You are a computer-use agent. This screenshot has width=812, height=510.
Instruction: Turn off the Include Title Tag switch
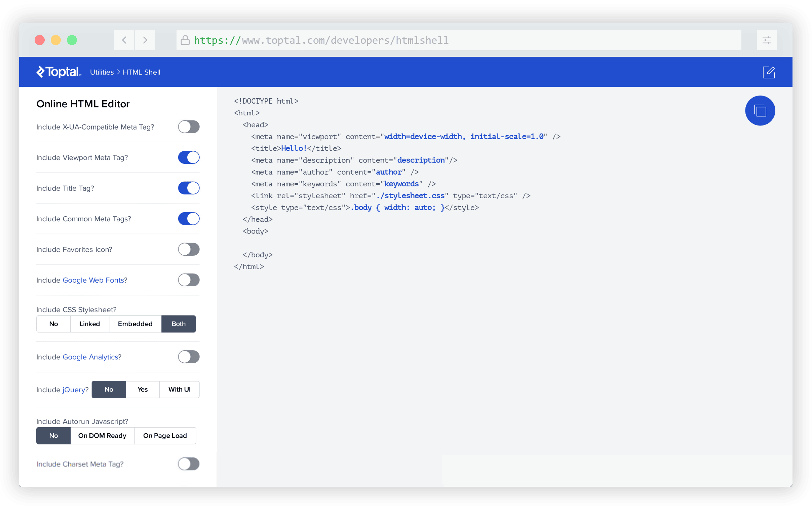[189, 188]
